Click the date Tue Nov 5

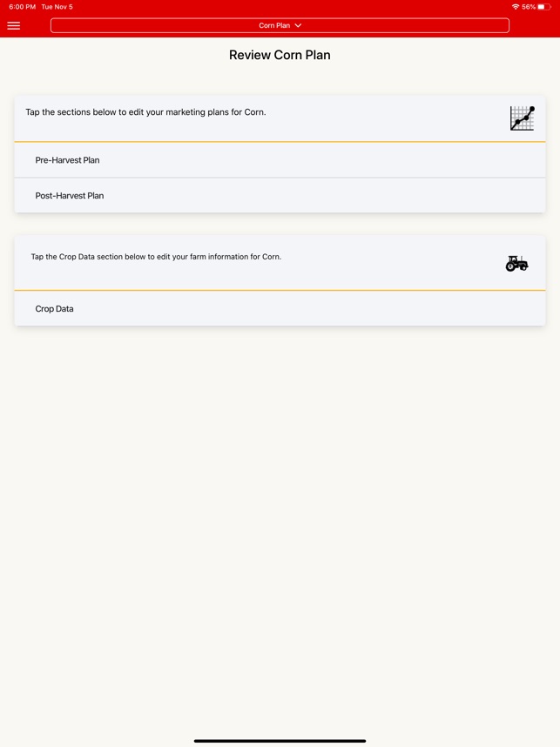(55, 6)
